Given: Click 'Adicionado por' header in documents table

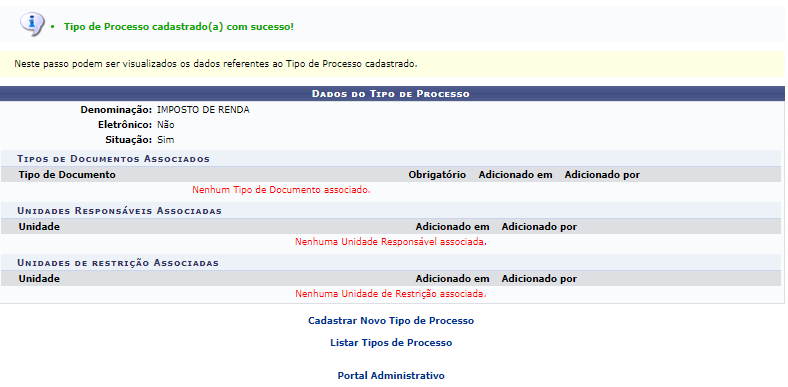Looking at the screenshot, I should [x=602, y=175].
